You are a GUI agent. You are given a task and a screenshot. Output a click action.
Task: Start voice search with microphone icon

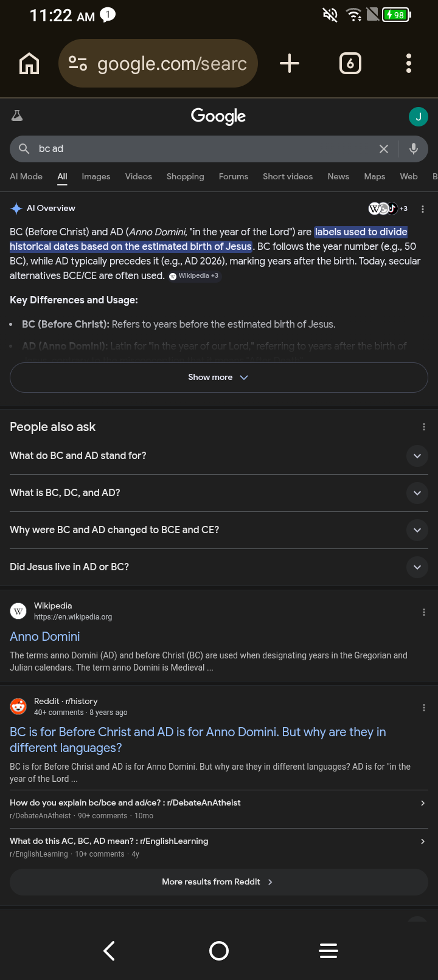coord(414,149)
